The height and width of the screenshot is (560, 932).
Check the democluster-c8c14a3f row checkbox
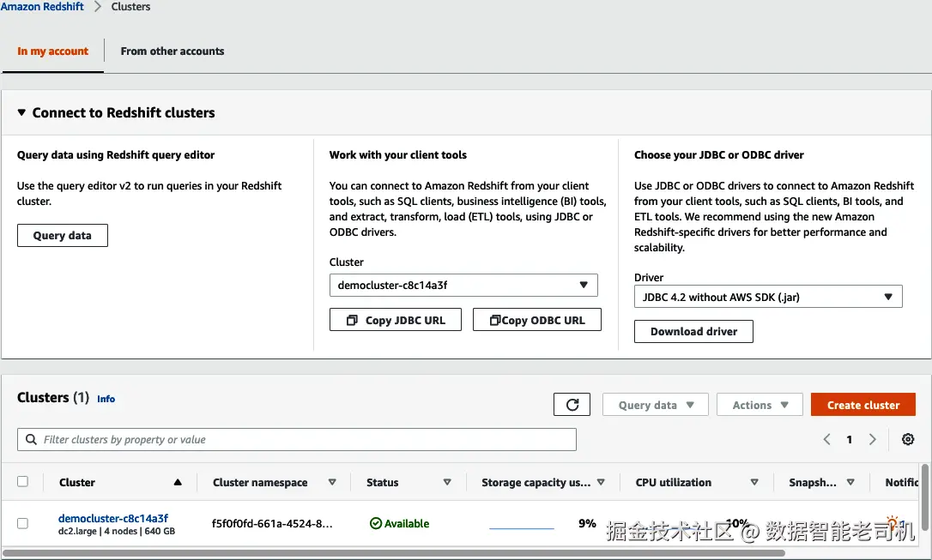coord(23,523)
